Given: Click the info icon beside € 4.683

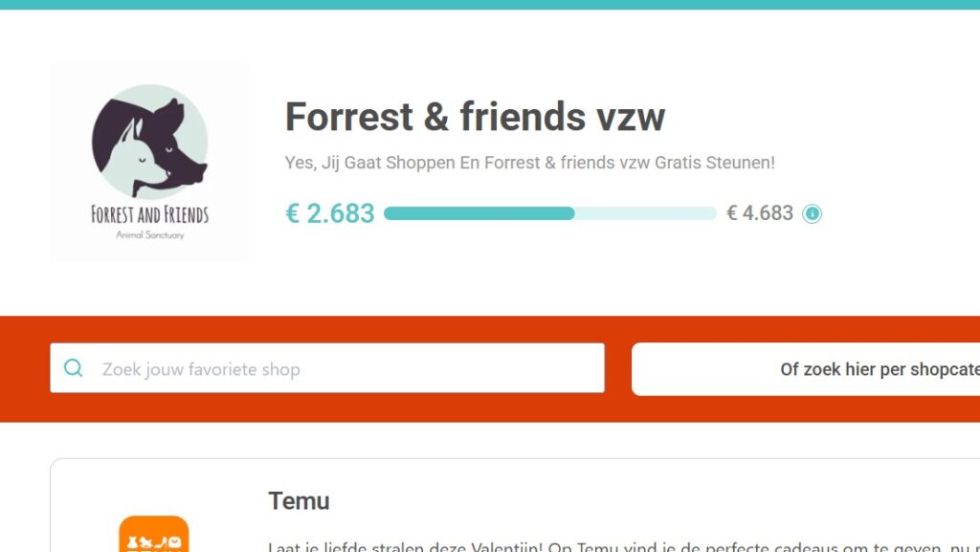Looking at the screenshot, I should 812,213.
